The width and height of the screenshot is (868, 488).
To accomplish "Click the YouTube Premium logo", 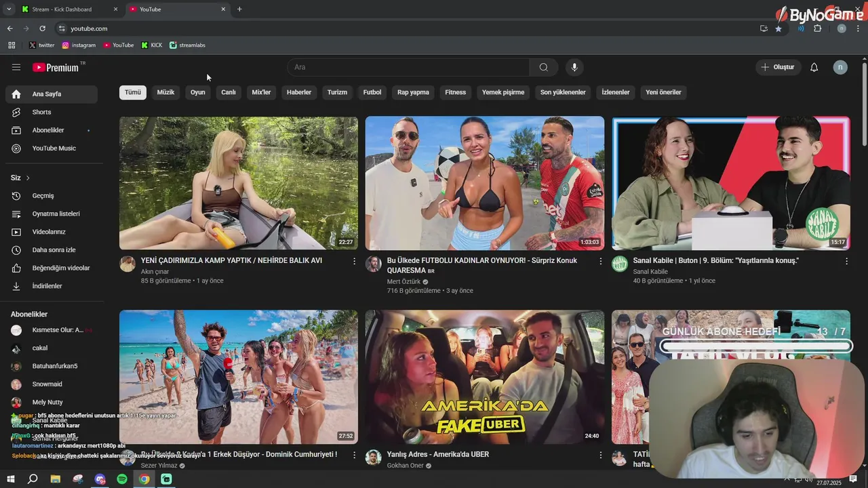I will pyautogui.click(x=56, y=67).
